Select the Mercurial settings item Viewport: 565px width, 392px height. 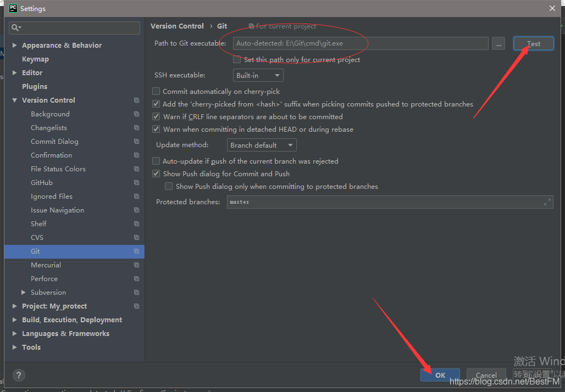pos(46,265)
